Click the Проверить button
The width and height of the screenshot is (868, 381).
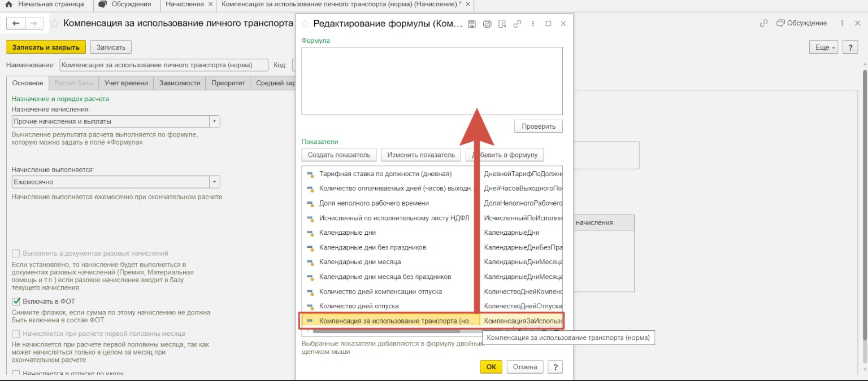tap(538, 126)
